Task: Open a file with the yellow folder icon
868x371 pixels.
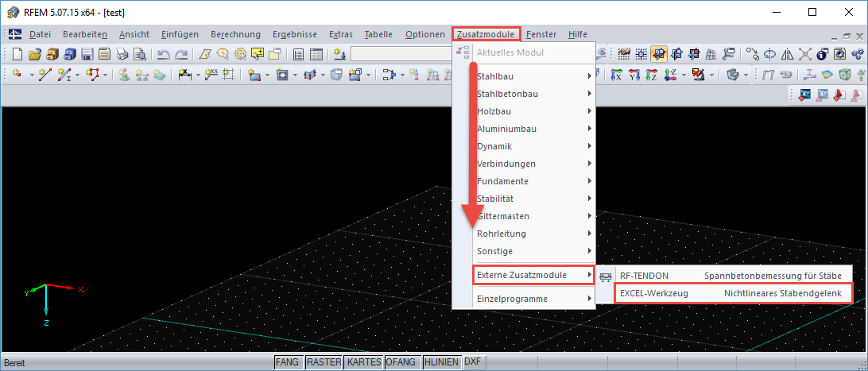Action: (35, 54)
